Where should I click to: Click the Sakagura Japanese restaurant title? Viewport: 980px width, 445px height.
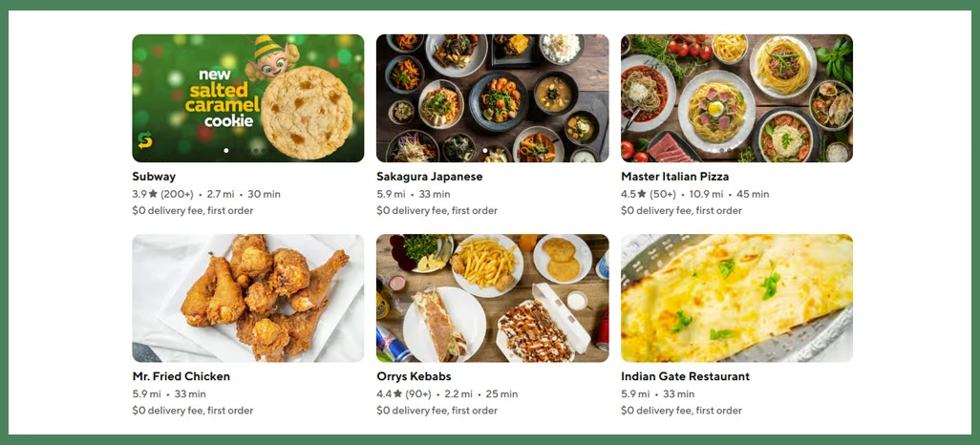tap(430, 177)
